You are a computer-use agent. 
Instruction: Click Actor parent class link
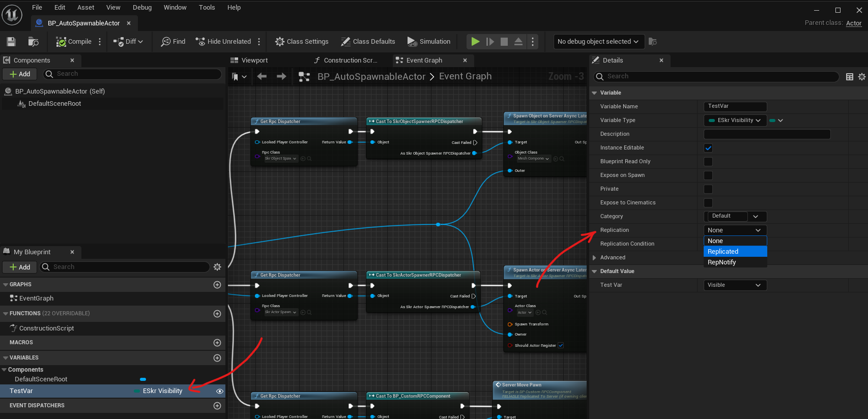854,23
